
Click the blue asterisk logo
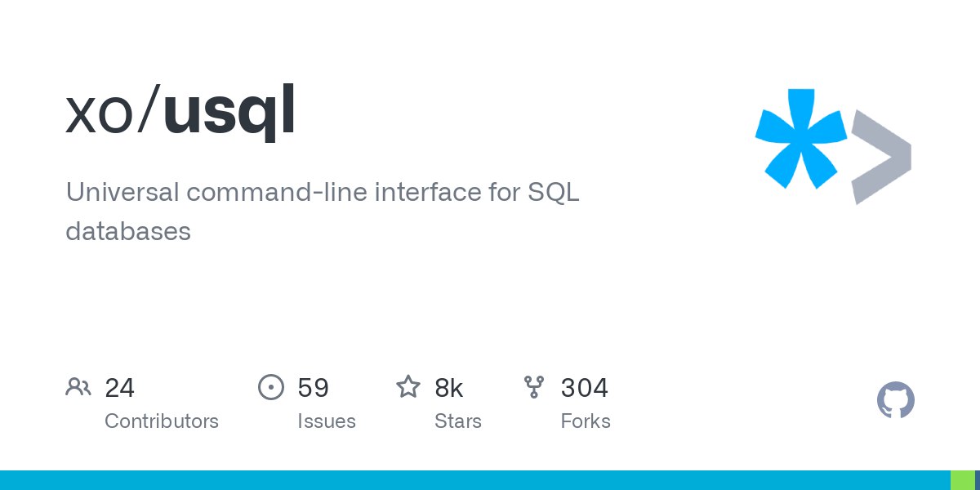(x=800, y=138)
